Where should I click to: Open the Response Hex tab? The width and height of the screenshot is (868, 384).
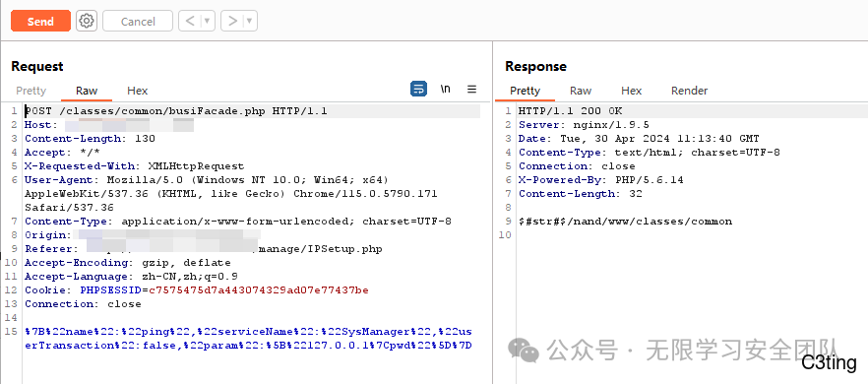[x=631, y=91]
